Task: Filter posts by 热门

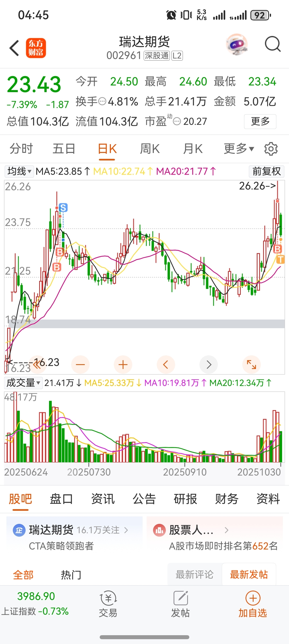Action: point(71,575)
